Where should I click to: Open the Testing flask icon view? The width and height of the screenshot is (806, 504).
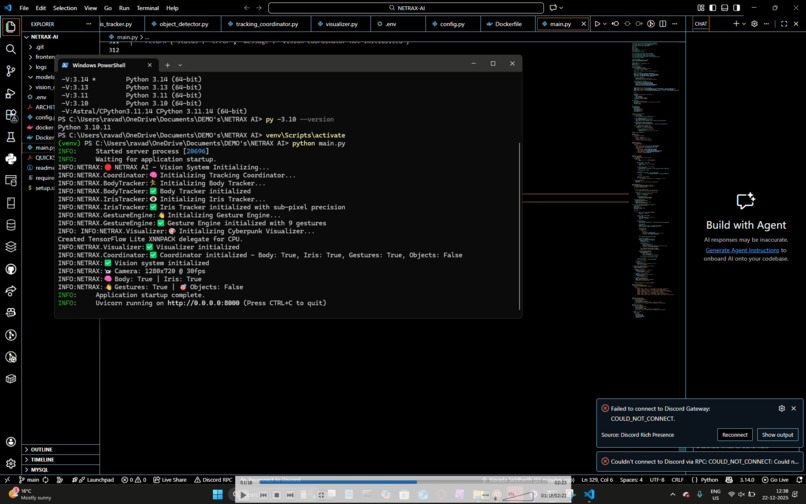tap(10, 137)
